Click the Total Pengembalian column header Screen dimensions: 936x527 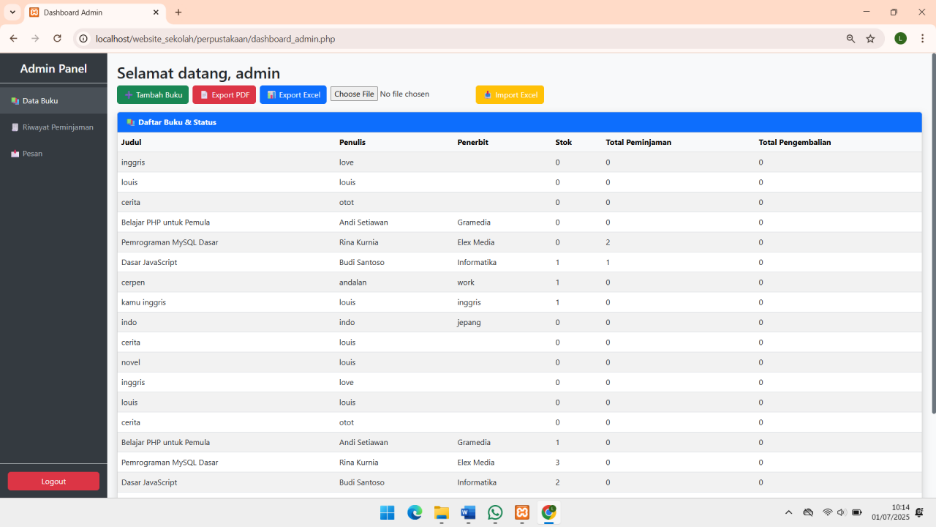[x=795, y=142]
